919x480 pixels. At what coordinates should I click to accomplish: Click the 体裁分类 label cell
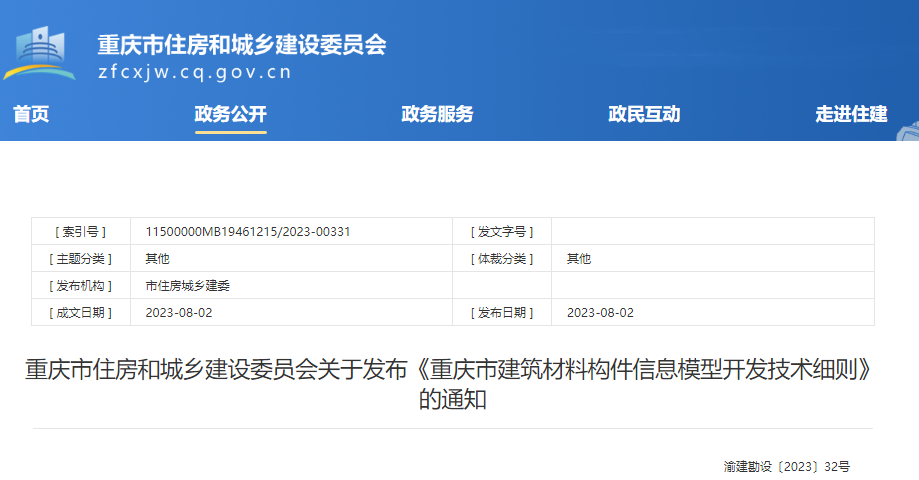pos(502,258)
